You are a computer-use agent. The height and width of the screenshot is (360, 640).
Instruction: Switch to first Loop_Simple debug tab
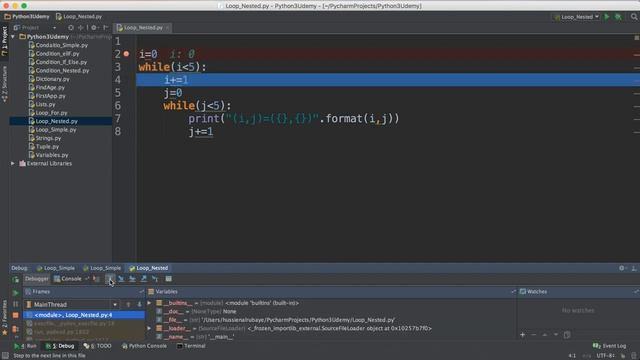(56, 268)
